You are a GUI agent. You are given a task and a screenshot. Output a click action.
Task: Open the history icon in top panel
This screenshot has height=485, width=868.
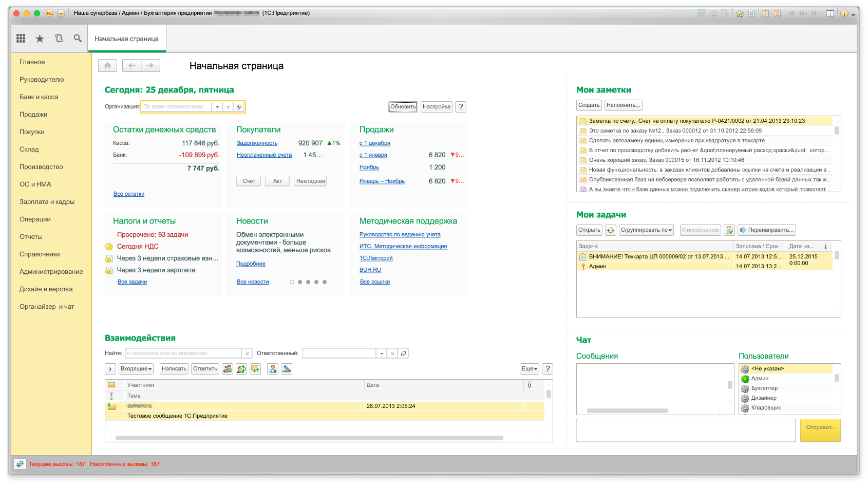tap(59, 39)
